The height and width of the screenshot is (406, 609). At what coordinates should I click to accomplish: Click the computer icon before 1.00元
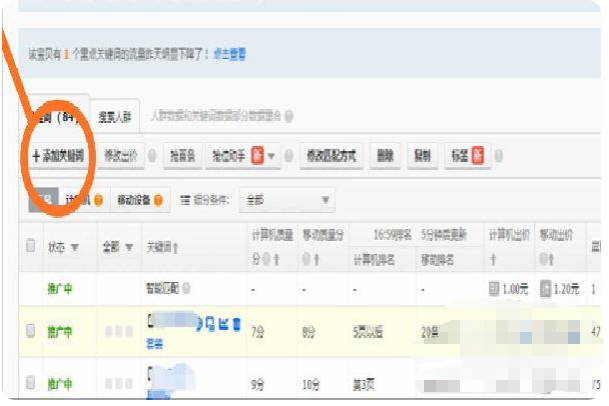click(494, 288)
